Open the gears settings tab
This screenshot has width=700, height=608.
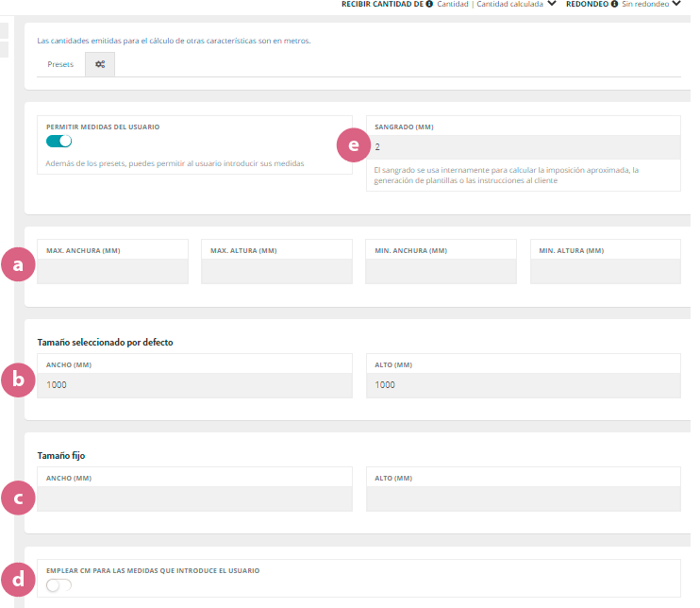tap(100, 65)
